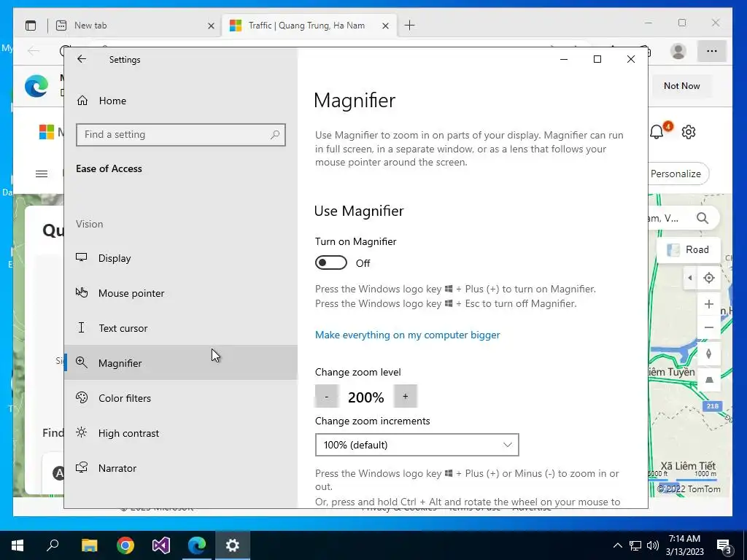Select Magnifier in the sidebar
Viewport: 747px width, 560px height.
181,363
